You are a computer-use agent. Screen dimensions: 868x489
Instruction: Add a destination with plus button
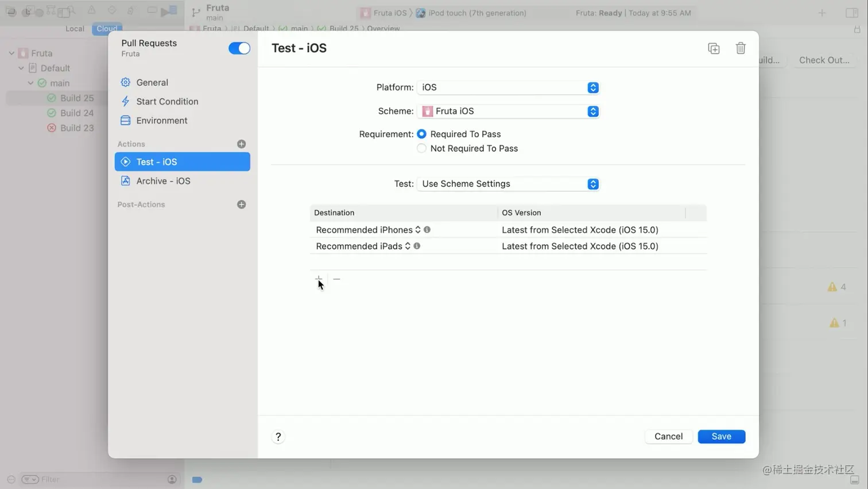(319, 279)
